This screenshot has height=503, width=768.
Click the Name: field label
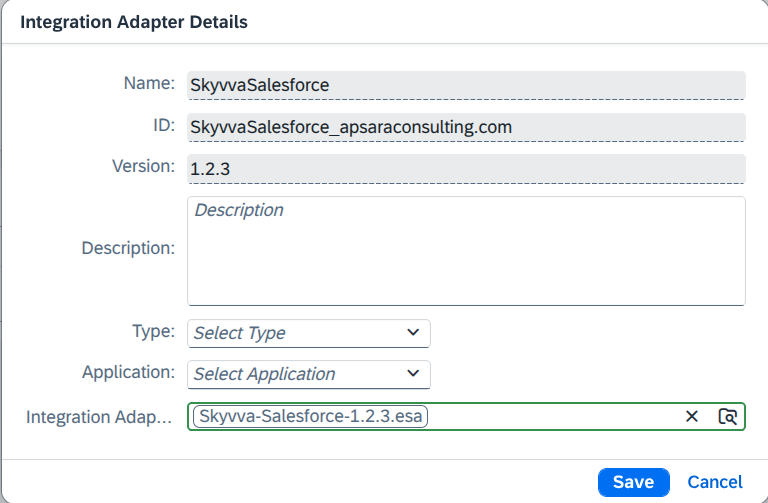[149, 83]
